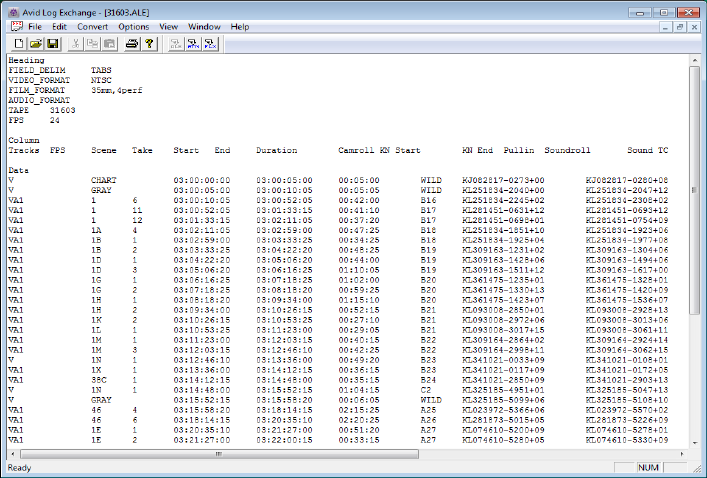The image size is (707, 478).
Task: Click the vertical scrollbar up arrow
Action: click(694, 60)
